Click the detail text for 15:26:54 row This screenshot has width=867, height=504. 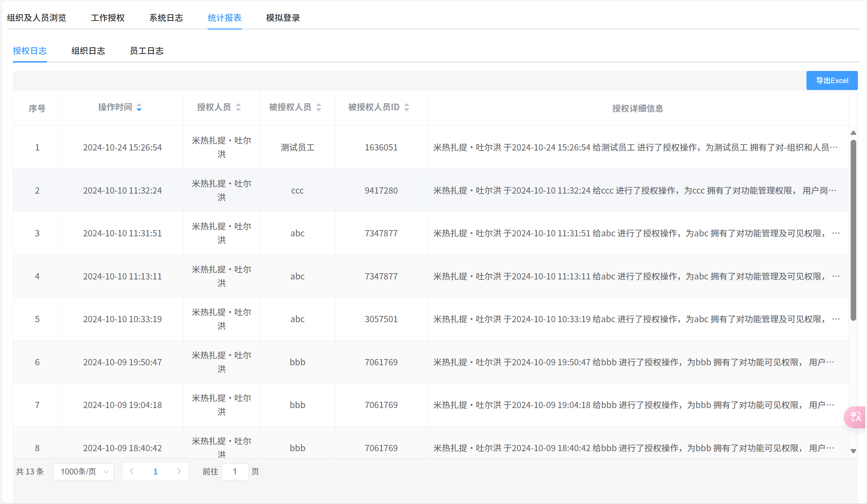(635, 147)
